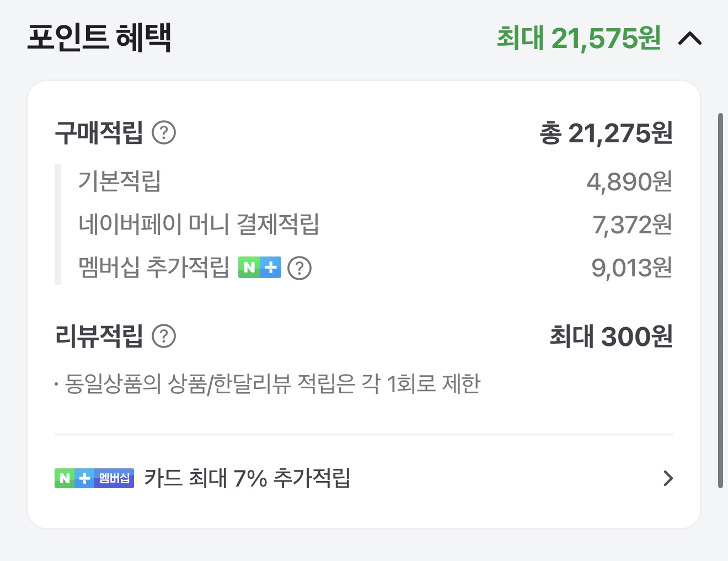
Task: Open help icon beside 멤버십 추가적립
Action: click(299, 268)
